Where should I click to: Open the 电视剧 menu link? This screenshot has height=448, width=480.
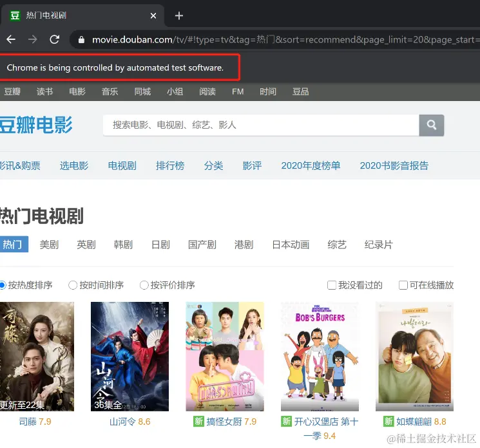[122, 165]
